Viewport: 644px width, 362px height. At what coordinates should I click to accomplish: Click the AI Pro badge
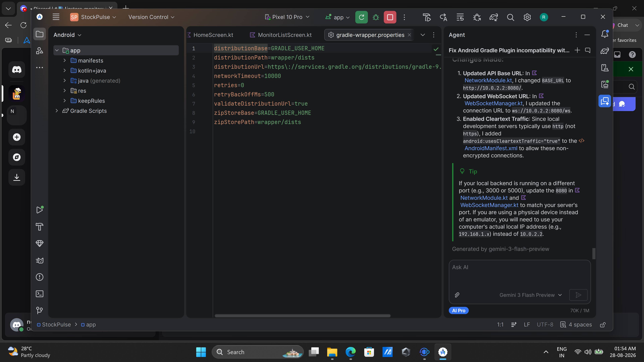[x=459, y=311]
